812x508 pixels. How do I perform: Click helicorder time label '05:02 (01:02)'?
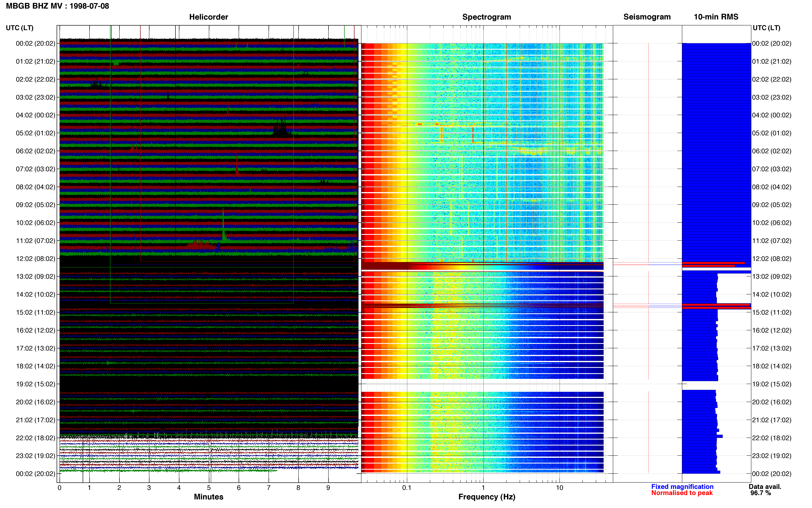36,133
